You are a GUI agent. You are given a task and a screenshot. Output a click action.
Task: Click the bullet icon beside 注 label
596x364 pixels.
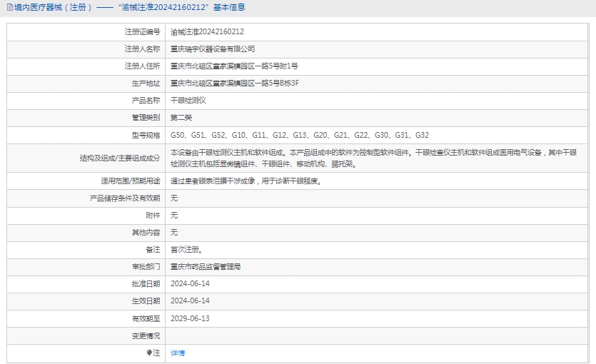pos(149,353)
